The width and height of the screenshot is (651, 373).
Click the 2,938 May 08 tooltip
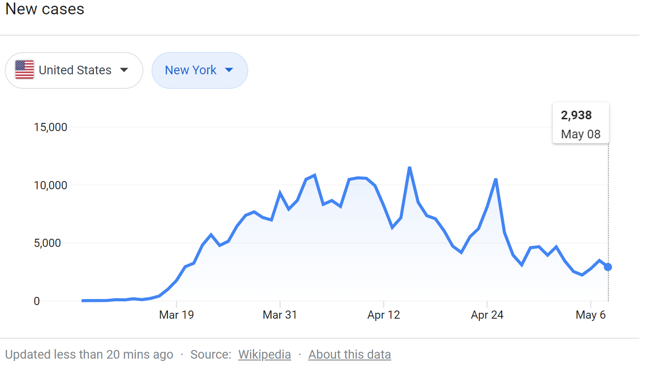pos(580,124)
